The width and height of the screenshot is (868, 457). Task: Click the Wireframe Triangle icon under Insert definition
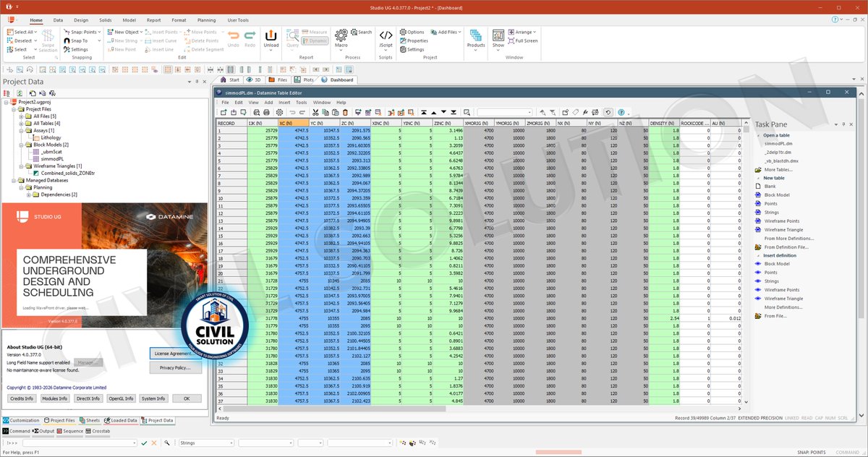tap(758, 299)
